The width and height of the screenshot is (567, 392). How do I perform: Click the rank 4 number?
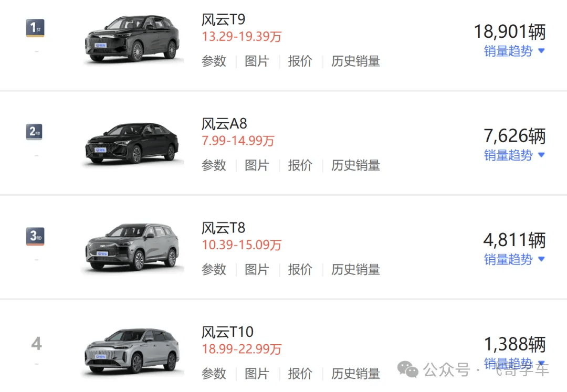pos(37,343)
